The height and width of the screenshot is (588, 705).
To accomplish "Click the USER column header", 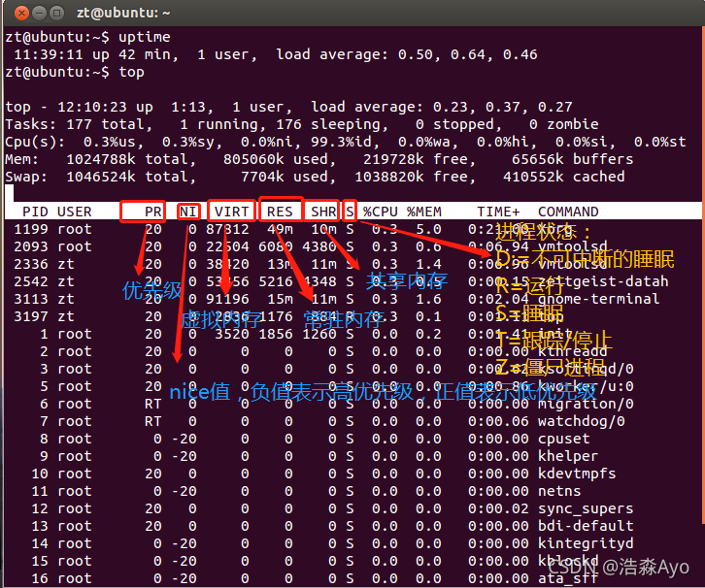I will [75, 212].
